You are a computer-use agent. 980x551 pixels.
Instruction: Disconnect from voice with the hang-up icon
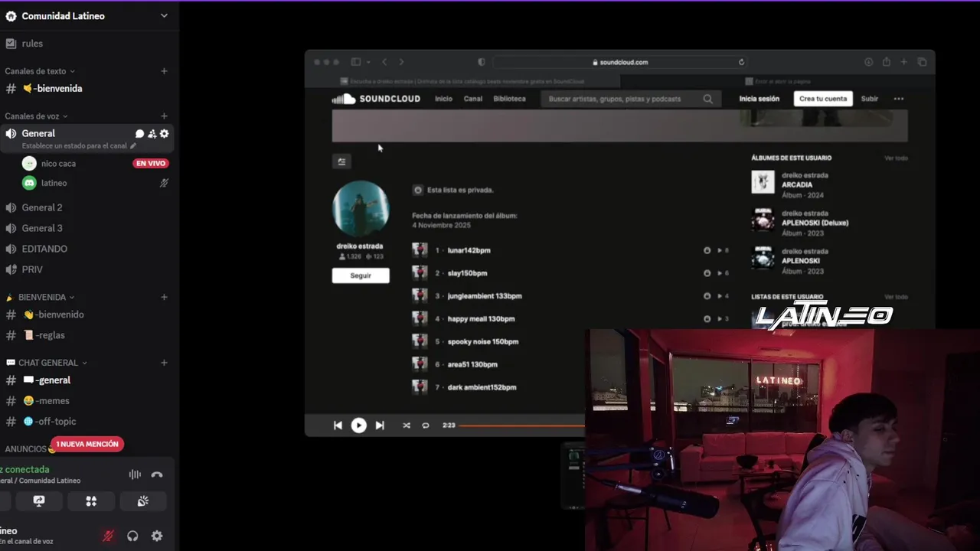157,474
